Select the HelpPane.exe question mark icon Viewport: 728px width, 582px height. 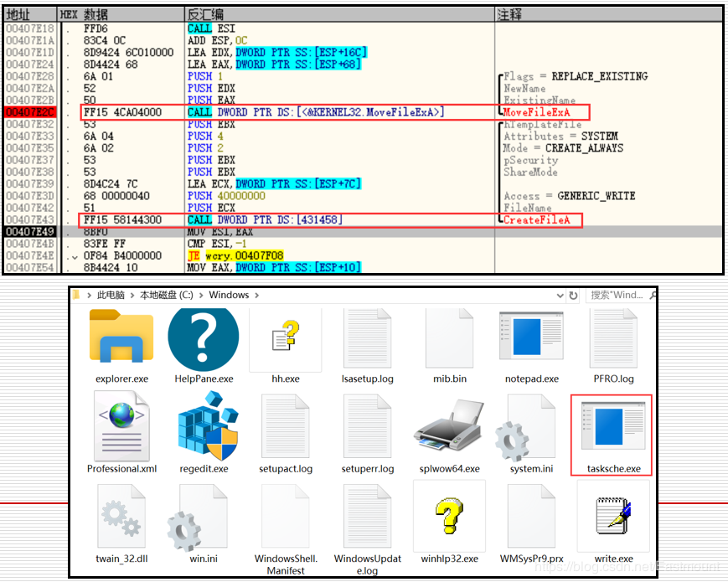(204, 337)
